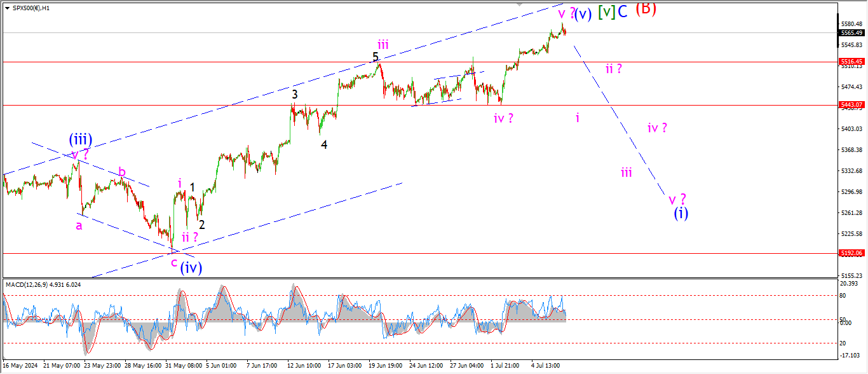
Task: Select the black current price tag 5565.49
Action: pos(851,33)
